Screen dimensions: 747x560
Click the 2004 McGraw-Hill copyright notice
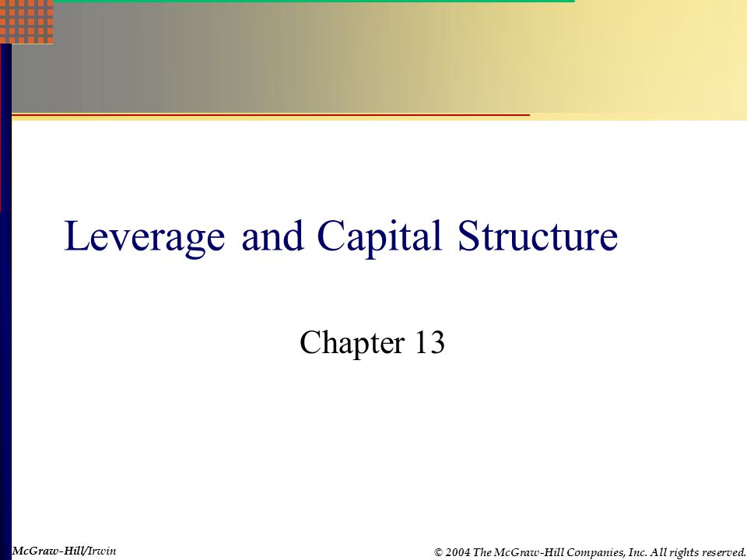point(590,552)
